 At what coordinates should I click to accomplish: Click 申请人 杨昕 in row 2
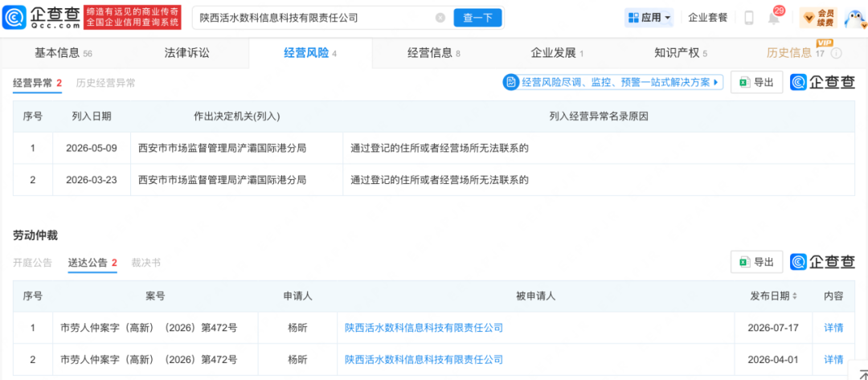298,360
